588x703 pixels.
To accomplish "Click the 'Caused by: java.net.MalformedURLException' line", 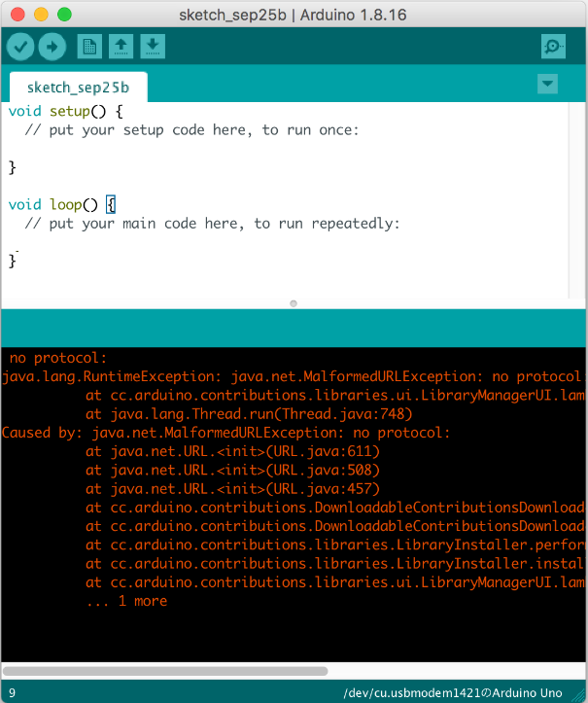I will pyautogui.click(x=225, y=433).
